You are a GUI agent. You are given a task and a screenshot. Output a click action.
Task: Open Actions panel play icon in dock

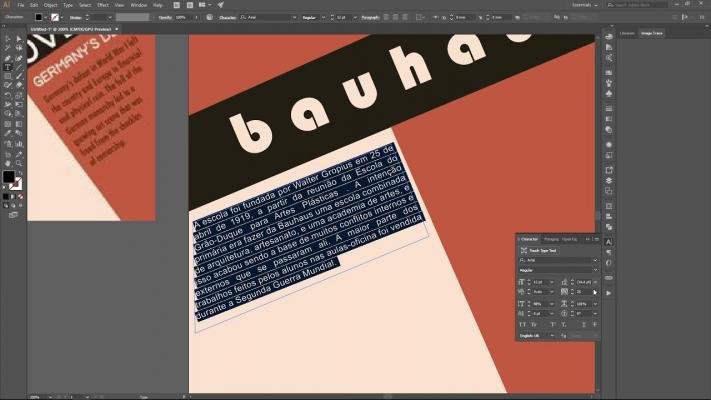point(609,293)
